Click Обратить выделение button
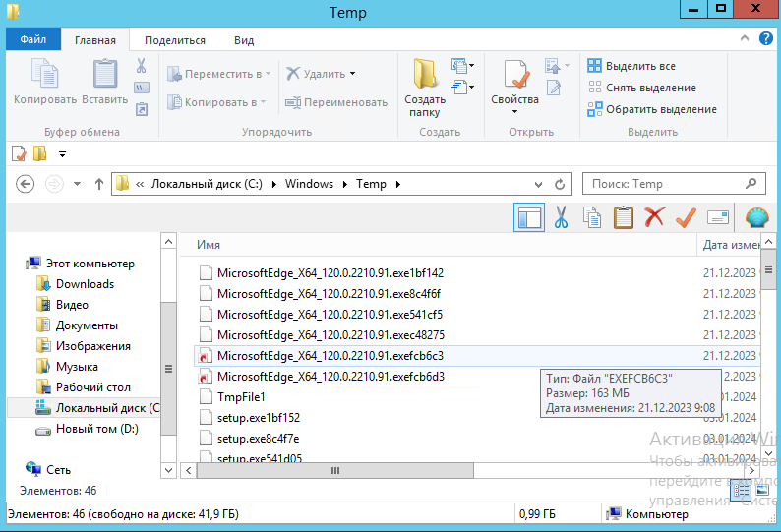This screenshot has height=532, width=781. tap(652, 109)
